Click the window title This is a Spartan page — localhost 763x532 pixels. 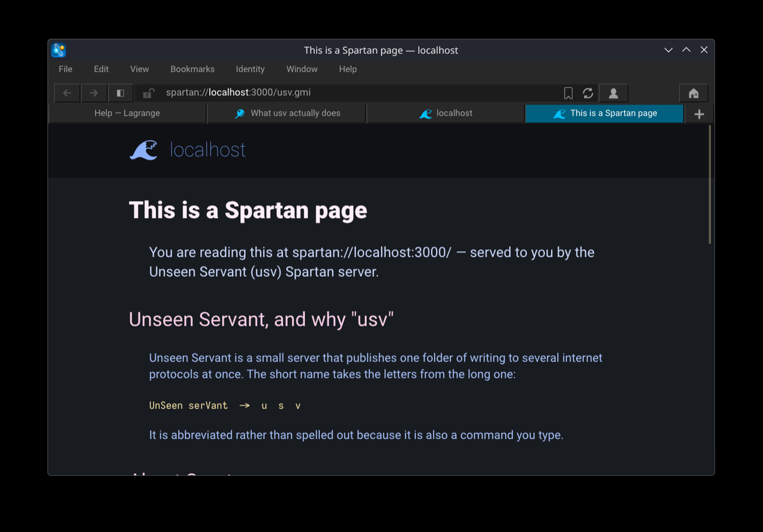tap(381, 50)
